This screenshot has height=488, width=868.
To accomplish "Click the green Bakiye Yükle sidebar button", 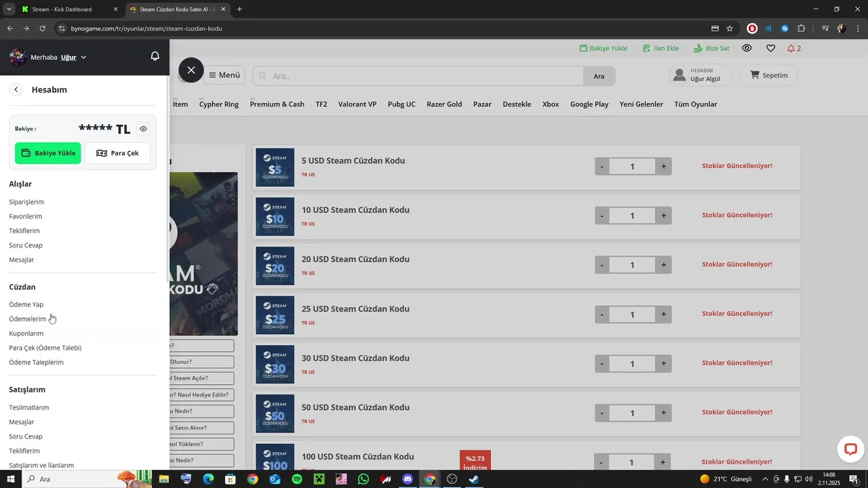I will click(x=48, y=153).
